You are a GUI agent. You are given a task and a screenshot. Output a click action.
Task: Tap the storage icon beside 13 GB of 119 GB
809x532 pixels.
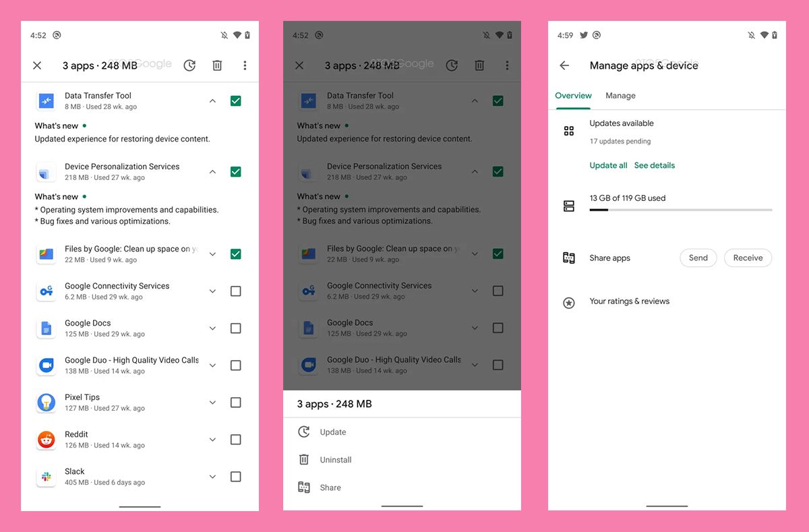[x=569, y=206]
